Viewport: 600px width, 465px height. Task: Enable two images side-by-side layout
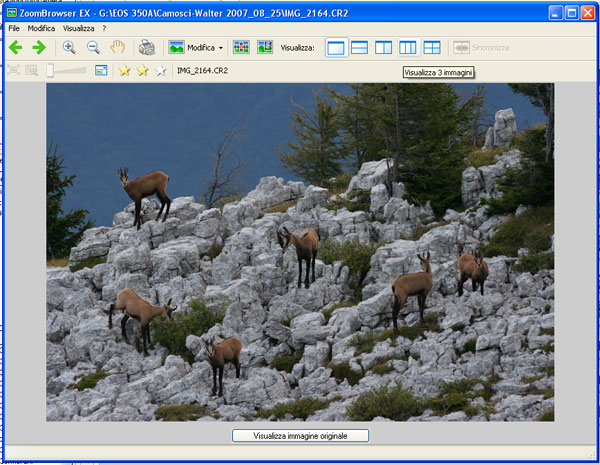point(384,47)
